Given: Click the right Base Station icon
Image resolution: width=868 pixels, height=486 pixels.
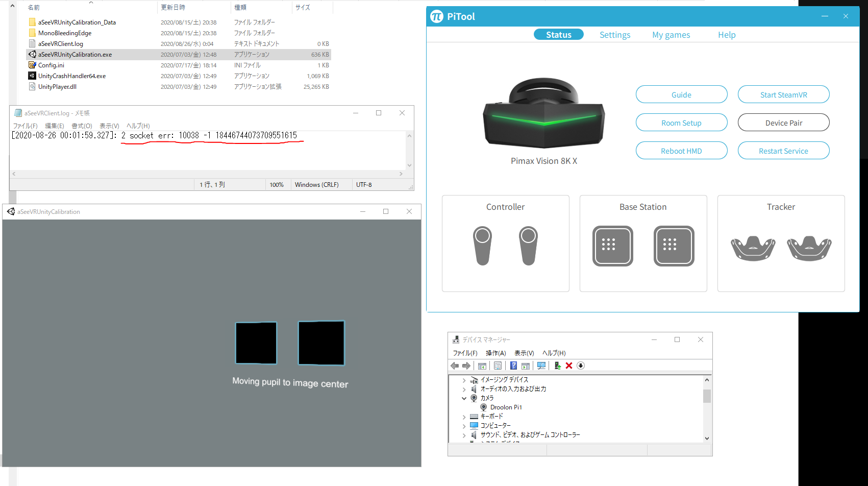Looking at the screenshot, I should (x=674, y=246).
